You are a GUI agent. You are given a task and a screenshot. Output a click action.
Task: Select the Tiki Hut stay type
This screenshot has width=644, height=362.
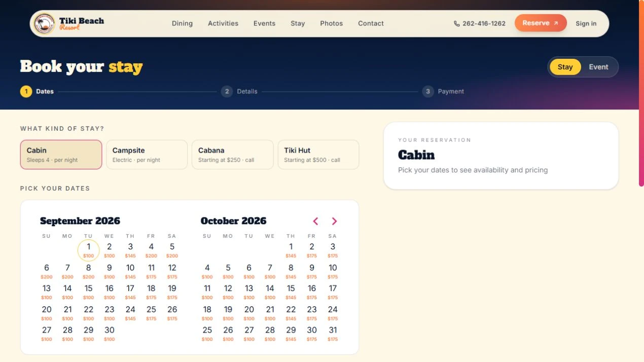click(318, 155)
